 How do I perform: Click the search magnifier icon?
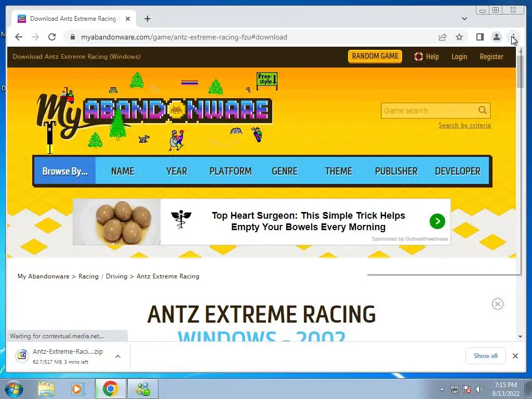483,110
